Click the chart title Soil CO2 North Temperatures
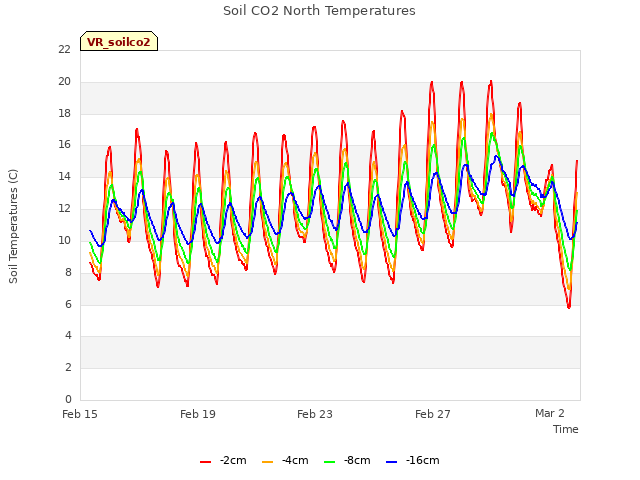Screen dimensions: 640x480 click(x=319, y=11)
